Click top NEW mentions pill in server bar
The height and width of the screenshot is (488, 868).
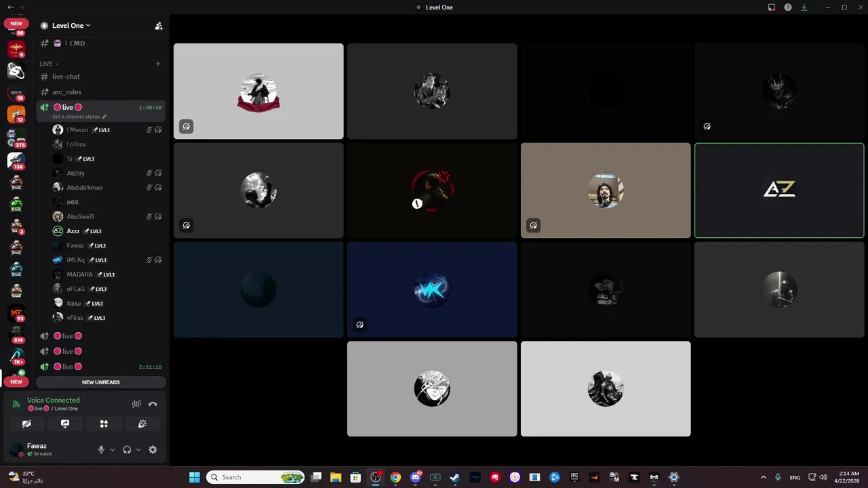click(16, 24)
